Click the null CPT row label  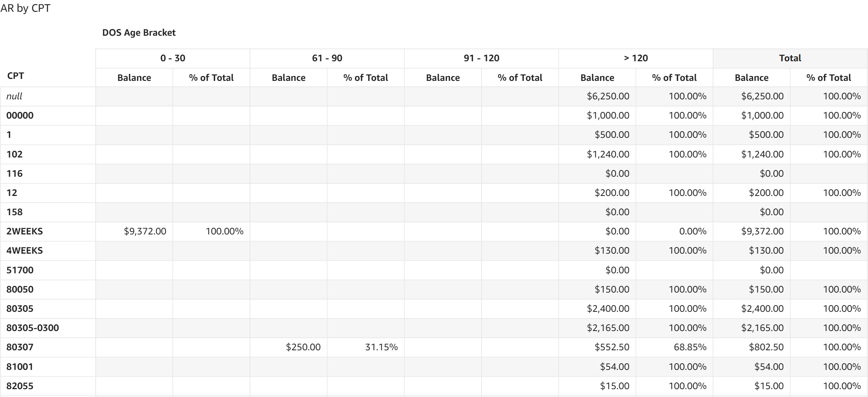[14, 96]
